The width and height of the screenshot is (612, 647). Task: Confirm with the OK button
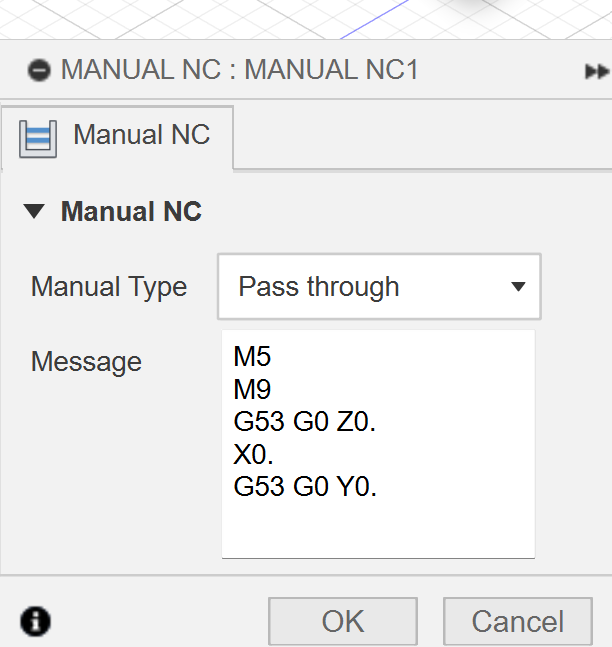click(x=343, y=621)
